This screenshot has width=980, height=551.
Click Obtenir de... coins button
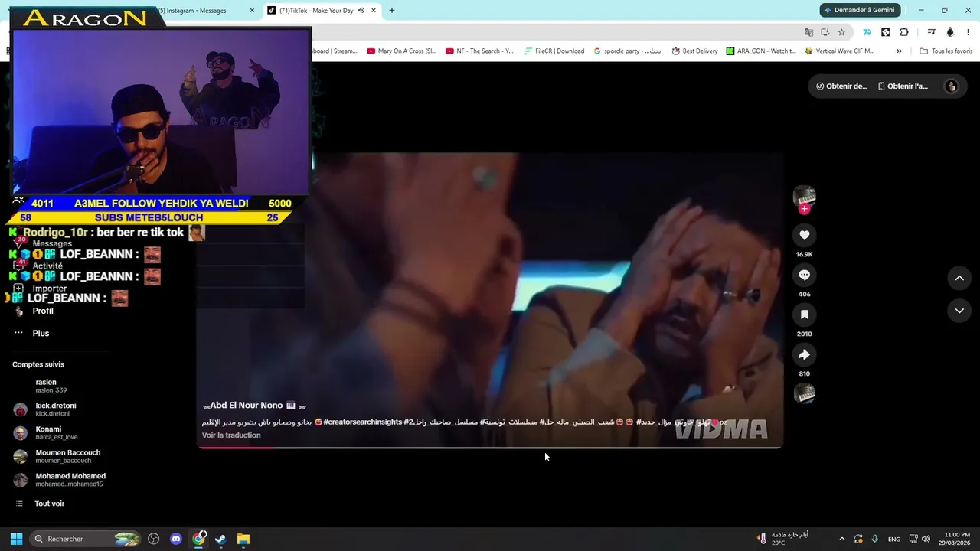tap(842, 86)
